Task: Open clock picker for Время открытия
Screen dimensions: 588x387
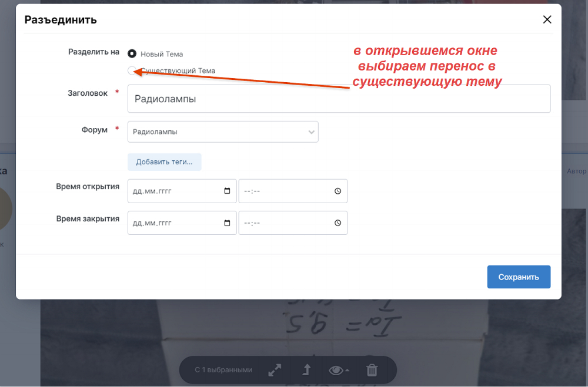Action: 338,191
